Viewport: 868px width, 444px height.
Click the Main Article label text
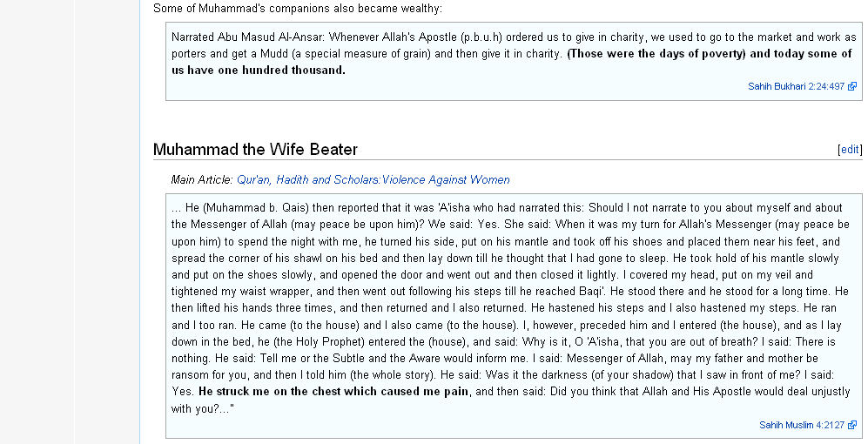coord(202,180)
